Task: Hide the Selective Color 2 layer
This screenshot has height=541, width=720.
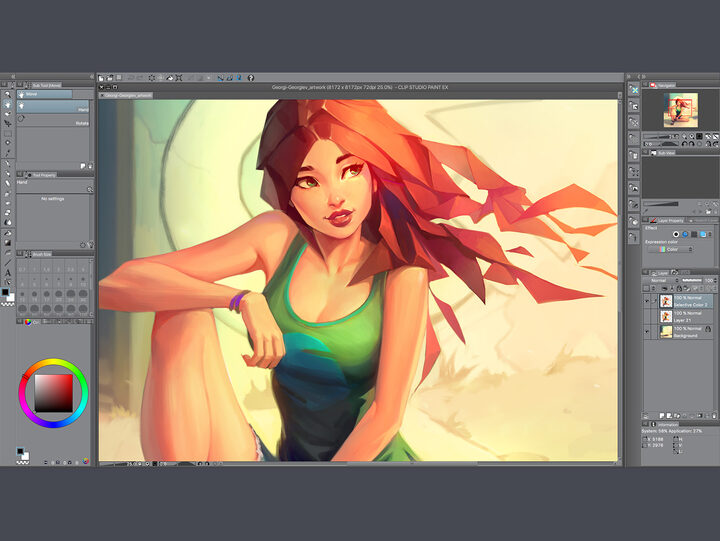Action: 647,301
